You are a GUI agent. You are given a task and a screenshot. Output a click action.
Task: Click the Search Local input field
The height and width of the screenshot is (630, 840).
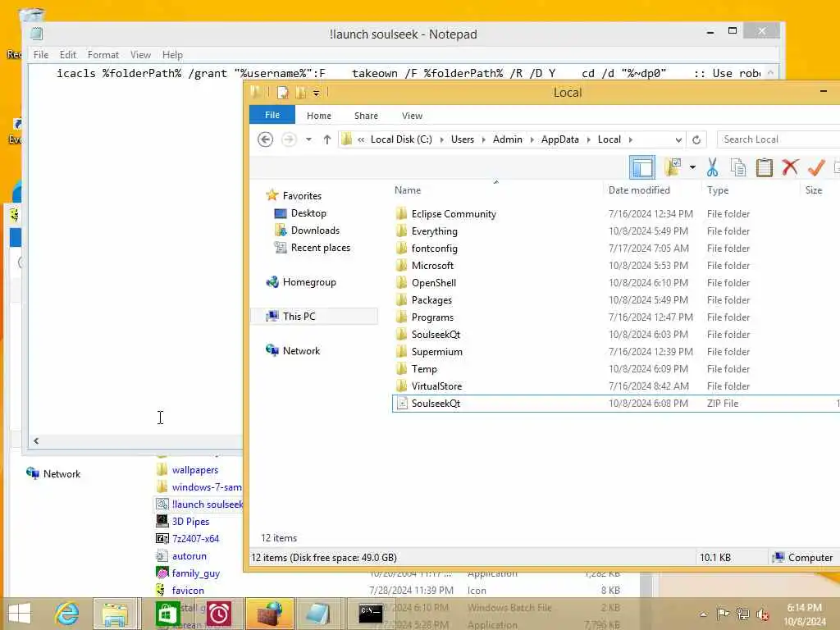[x=778, y=139]
